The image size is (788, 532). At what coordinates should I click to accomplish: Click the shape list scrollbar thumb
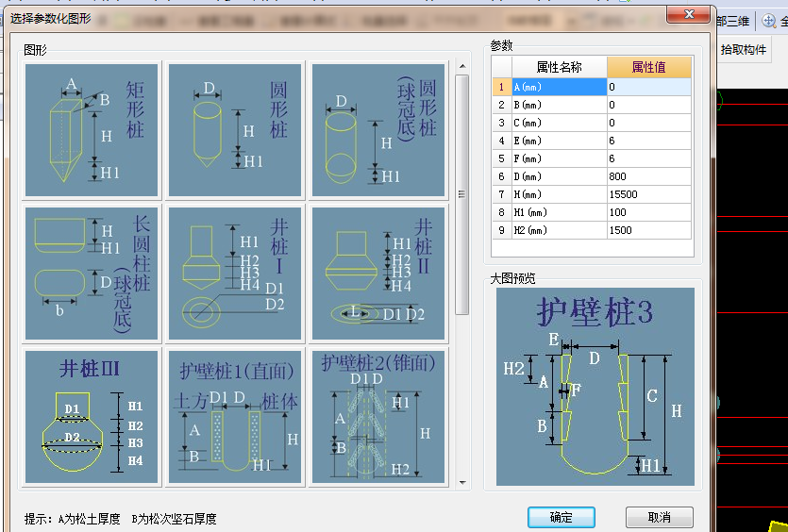[x=462, y=194]
